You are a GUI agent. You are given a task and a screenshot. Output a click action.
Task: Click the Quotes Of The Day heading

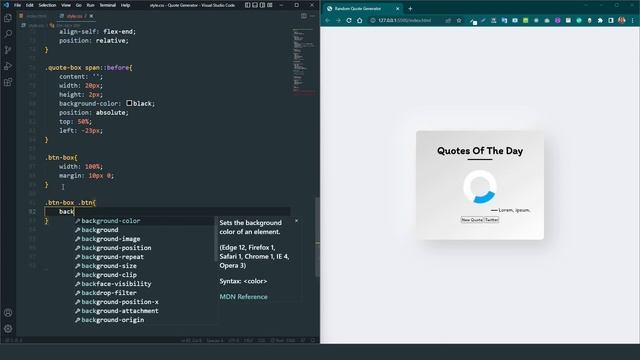click(x=480, y=151)
